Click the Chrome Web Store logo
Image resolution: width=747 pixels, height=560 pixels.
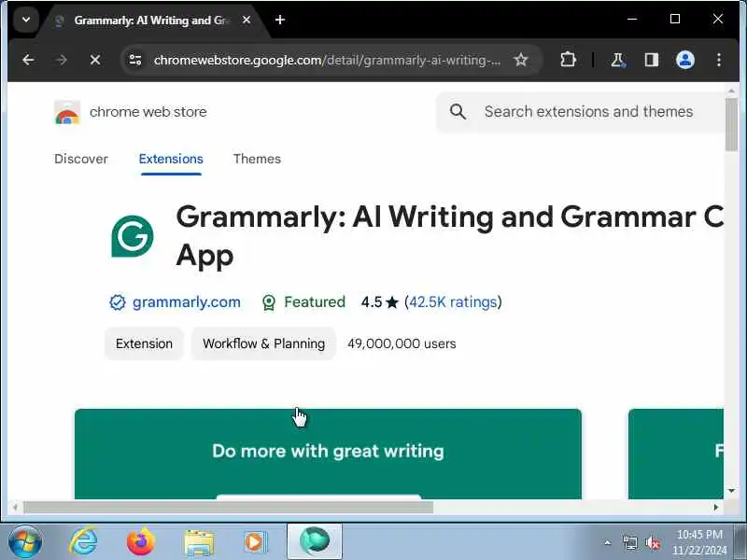(67, 113)
